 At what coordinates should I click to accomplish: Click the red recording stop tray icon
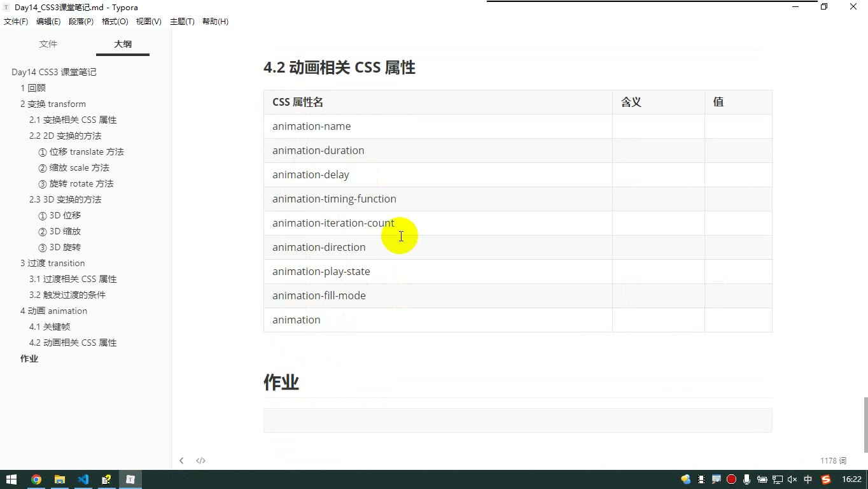[x=732, y=479]
